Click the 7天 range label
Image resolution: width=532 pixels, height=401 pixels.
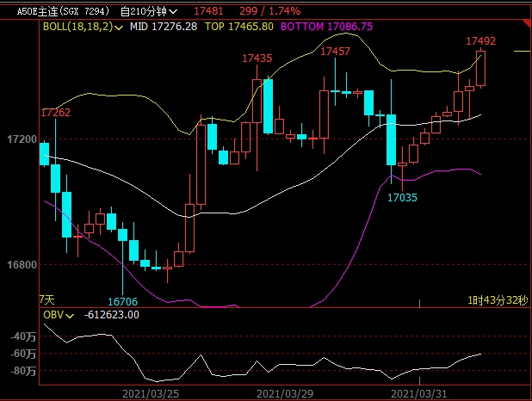46,299
